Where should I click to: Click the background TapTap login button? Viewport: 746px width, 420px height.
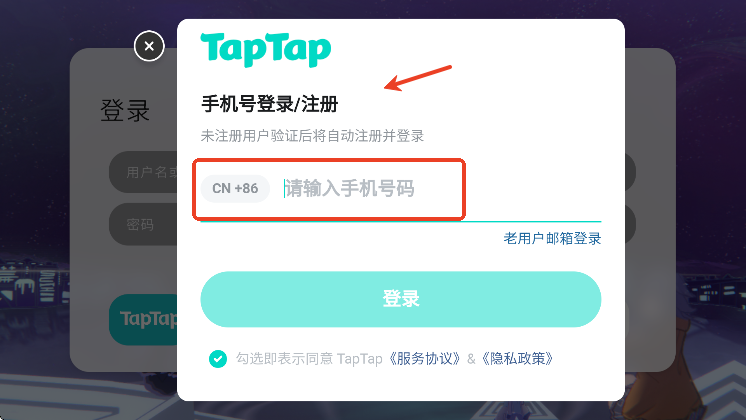[x=143, y=319]
